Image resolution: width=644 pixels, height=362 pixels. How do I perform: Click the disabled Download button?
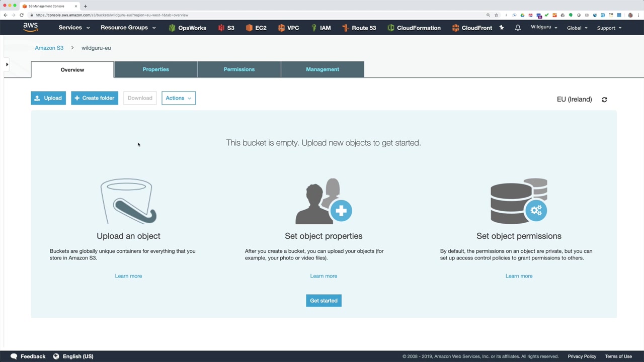pos(140,98)
